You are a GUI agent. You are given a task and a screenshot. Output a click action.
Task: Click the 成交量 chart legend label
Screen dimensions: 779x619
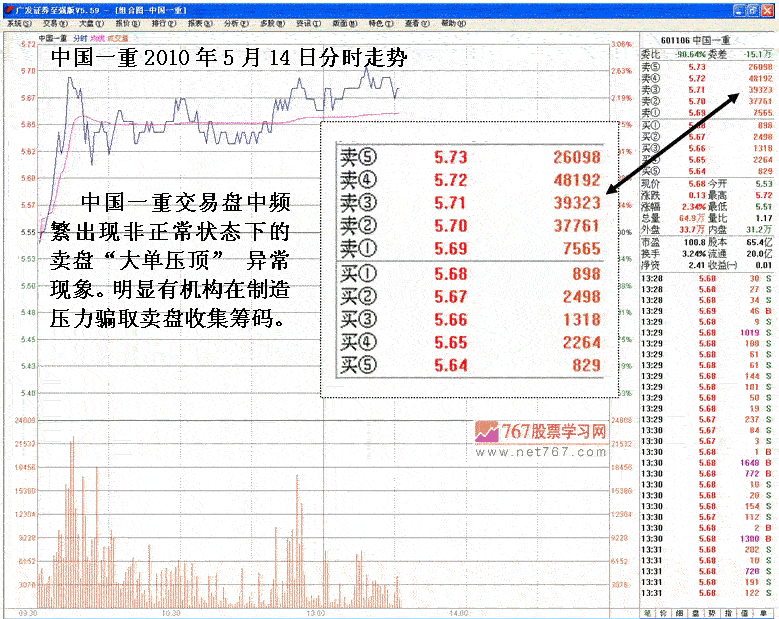pyautogui.click(x=118, y=38)
